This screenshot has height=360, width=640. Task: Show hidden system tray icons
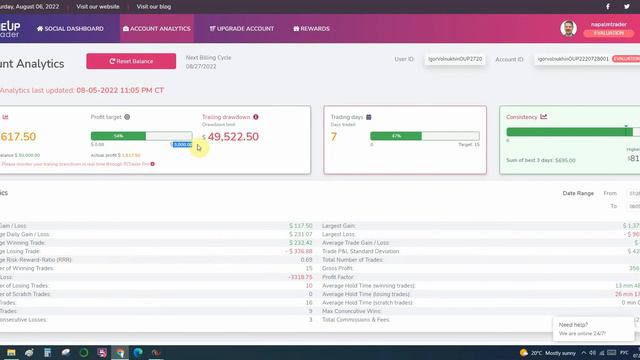pos(584,353)
